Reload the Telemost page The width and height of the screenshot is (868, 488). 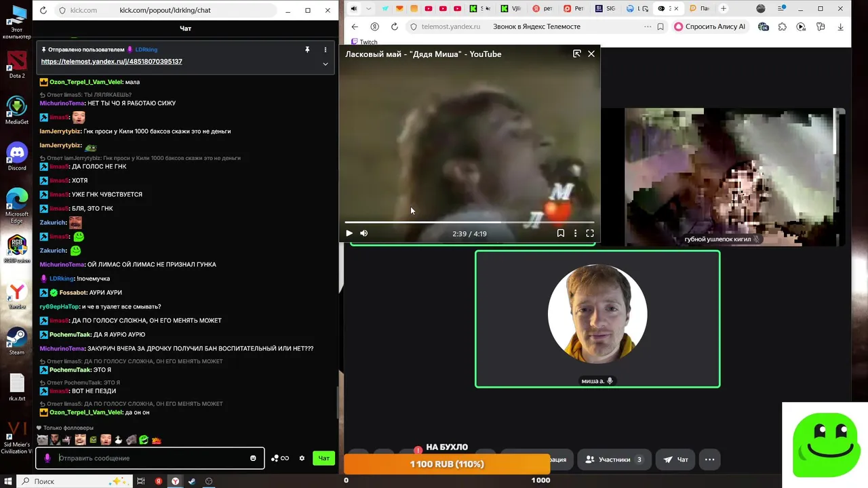pos(395,27)
